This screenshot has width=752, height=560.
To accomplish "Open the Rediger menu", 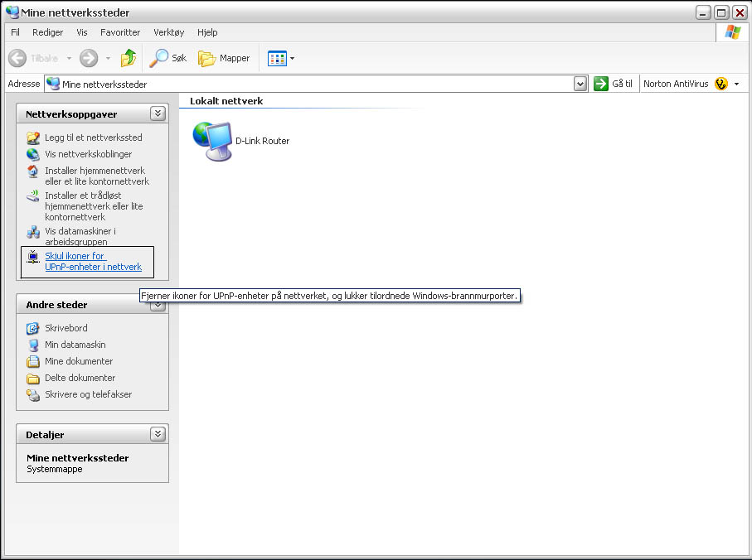I will pos(47,32).
